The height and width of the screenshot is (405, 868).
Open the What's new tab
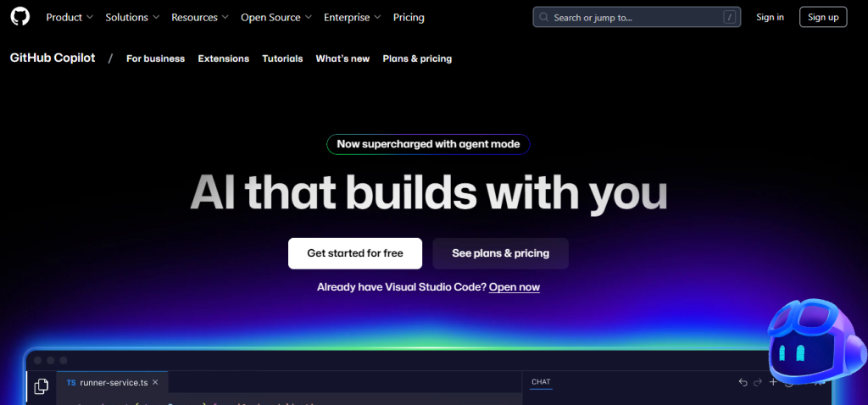(342, 58)
